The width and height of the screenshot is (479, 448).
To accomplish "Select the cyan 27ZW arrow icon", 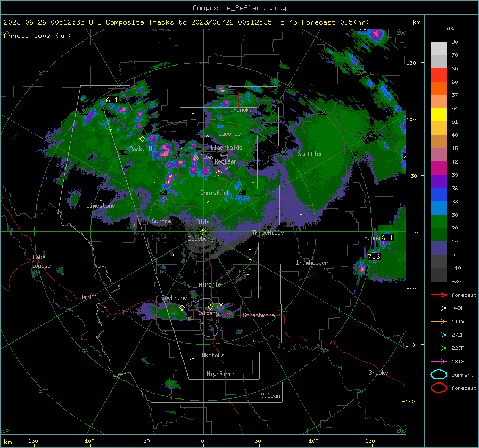I will (439, 335).
